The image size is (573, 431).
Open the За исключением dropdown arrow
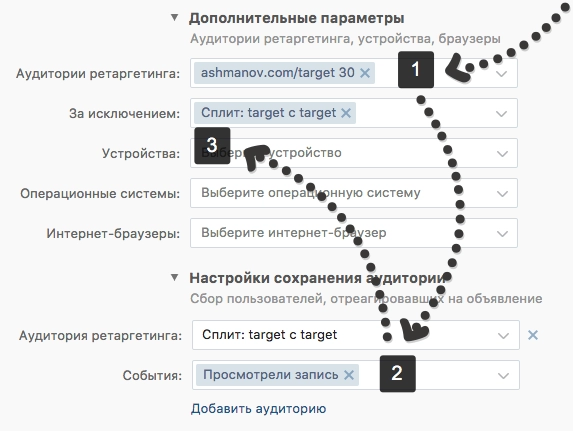(x=502, y=114)
